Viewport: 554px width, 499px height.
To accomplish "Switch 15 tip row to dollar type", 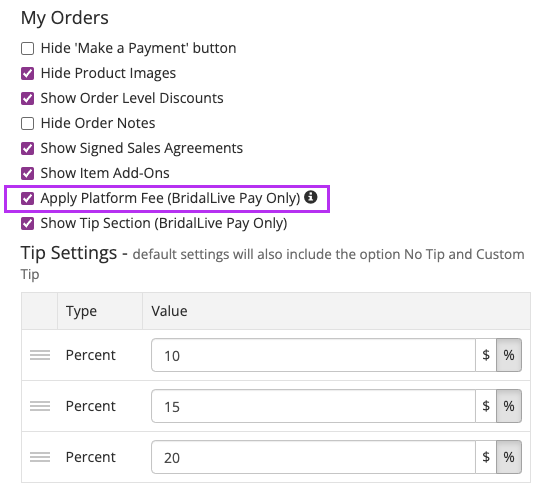I will pyautogui.click(x=486, y=406).
